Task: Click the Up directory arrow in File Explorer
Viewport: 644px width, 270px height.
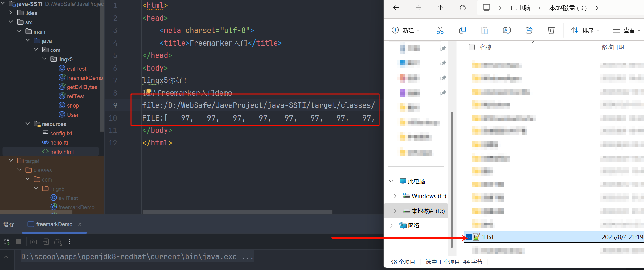Action: click(x=440, y=8)
